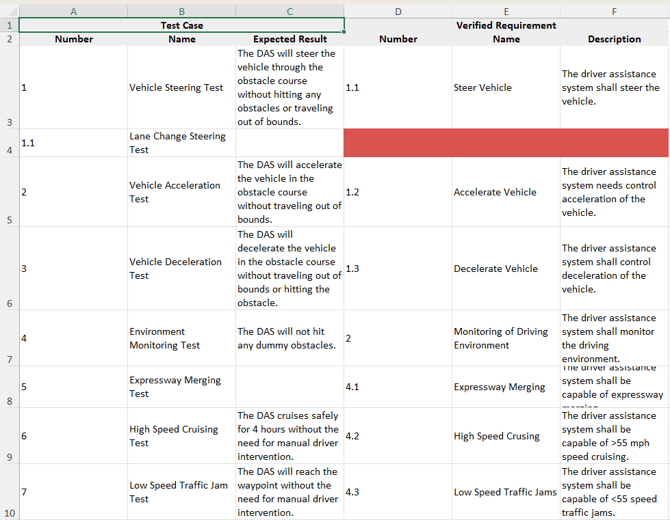The image size is (670, 520).
Task: Select the 'Expressway Merging' requirement name cell
Action: point(506,387)
